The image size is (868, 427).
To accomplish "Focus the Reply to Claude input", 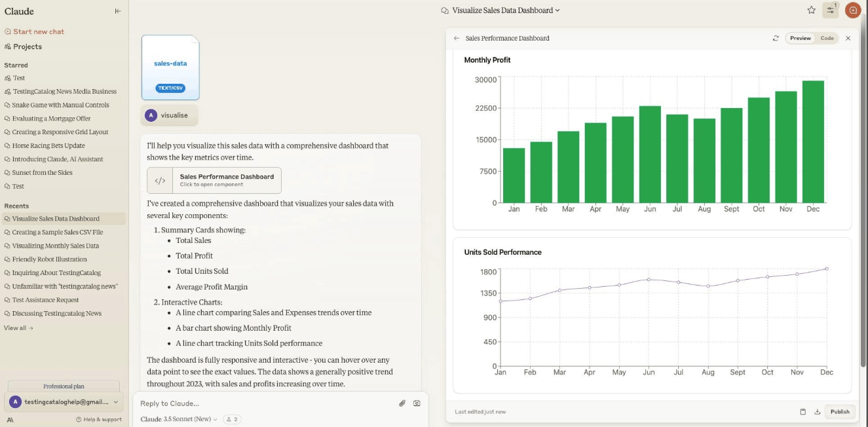I will pos(265,403).
